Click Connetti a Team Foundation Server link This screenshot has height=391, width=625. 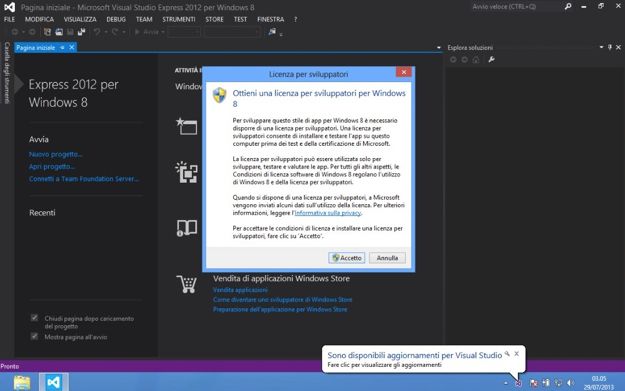(84, 179)
